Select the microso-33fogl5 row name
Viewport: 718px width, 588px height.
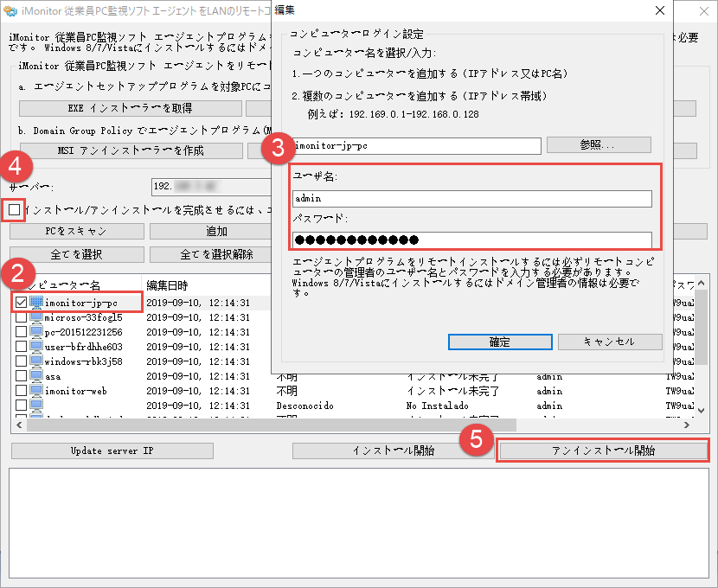click(x=84, y=317)
